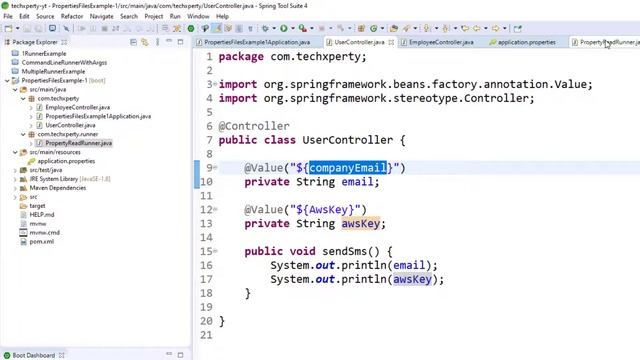Click the Debug bug toolbar icon
The width and height of the screenshot is (640, 360).
pos(265,29)
